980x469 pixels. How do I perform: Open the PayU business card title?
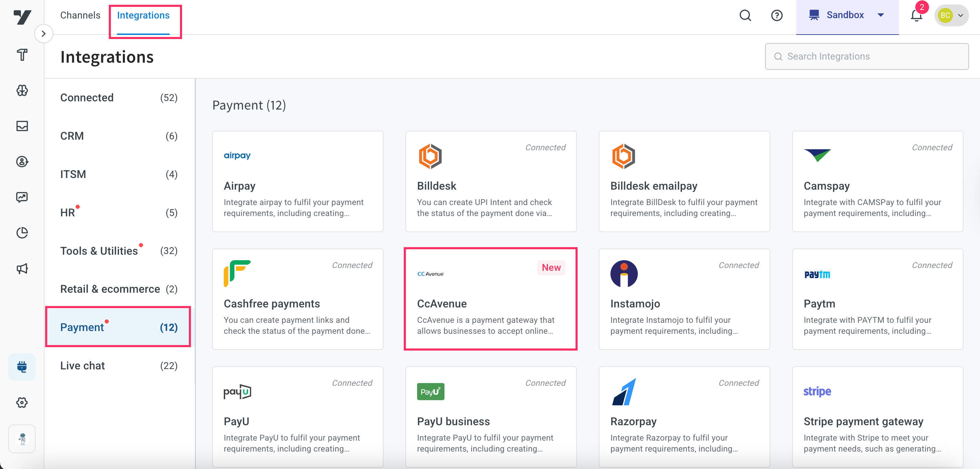click(x=453, y=421)
